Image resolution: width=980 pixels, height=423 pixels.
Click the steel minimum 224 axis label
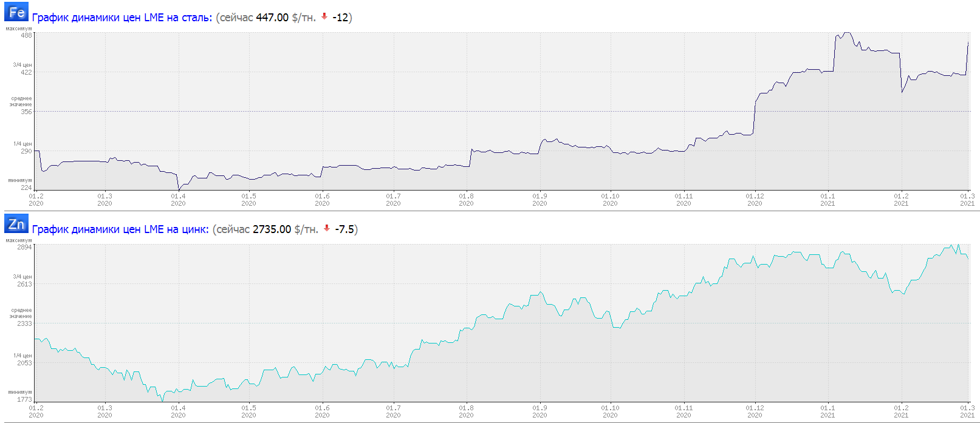coord(26,188)
